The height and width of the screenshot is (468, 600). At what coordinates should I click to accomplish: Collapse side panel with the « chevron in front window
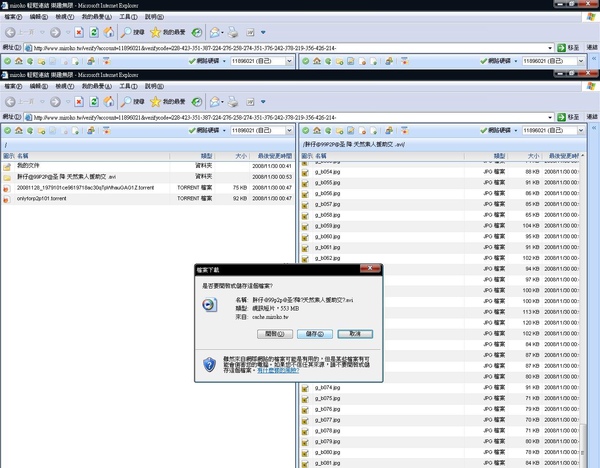coord(594,128)
